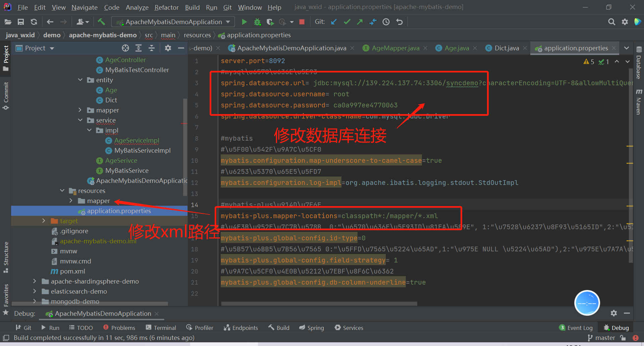Open Git history clock icon
Viewport: 644px width, 346px height.
(386, 22)
